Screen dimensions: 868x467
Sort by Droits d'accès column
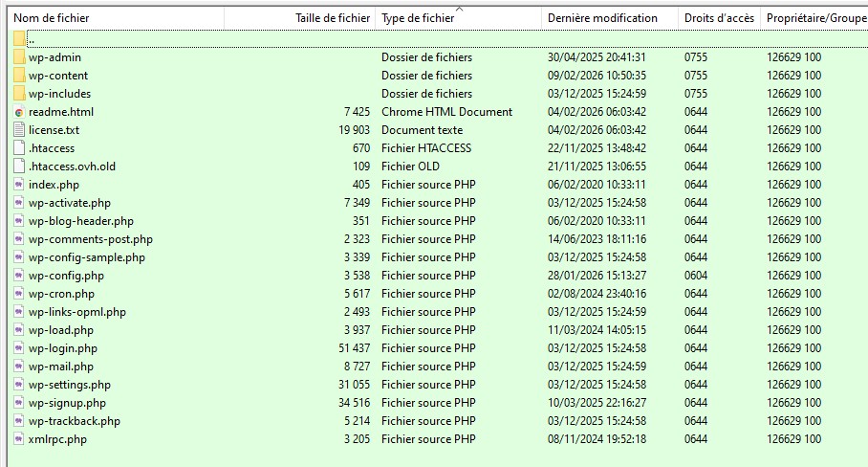pyautogui.click(x=719, y=18)
